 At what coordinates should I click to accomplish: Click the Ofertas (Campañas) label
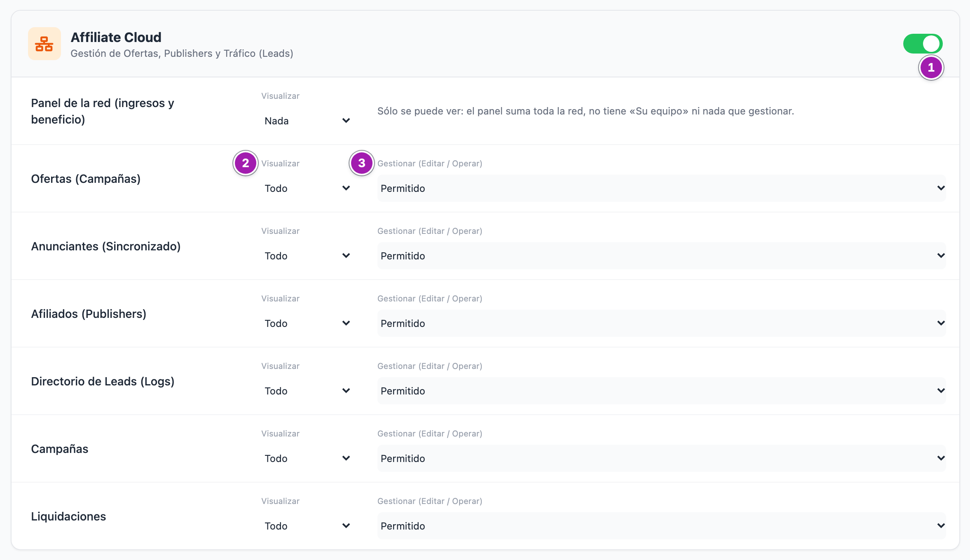86,179
